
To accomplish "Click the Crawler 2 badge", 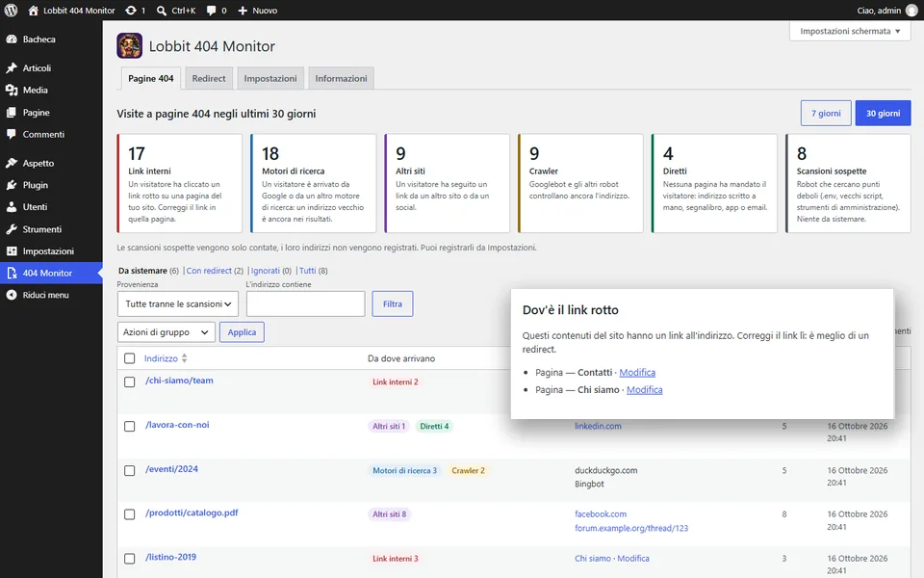I will tap(468, 470).
